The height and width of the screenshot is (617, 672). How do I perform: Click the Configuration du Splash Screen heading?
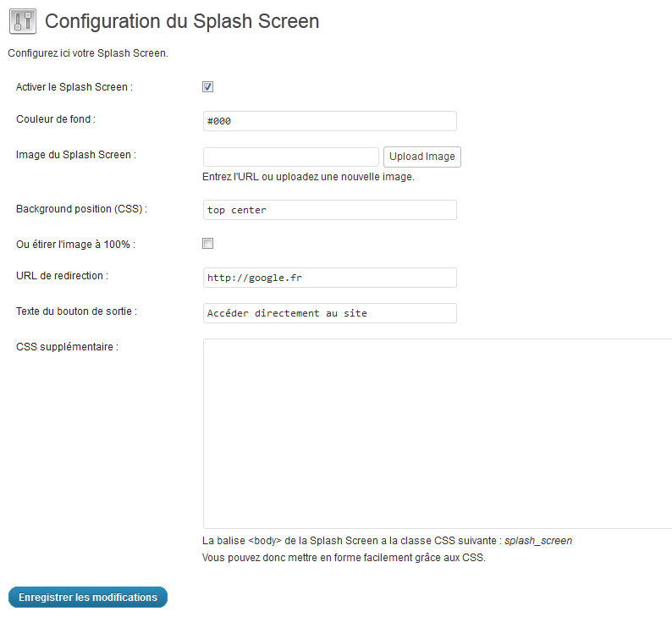pyautogui.click(x=182, y=21)
